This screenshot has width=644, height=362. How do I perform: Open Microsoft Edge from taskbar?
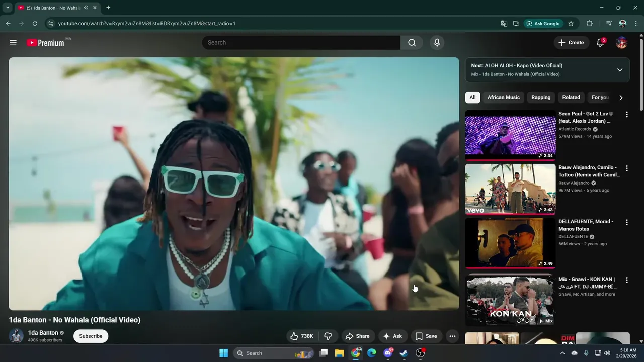[x=372, y=353]
